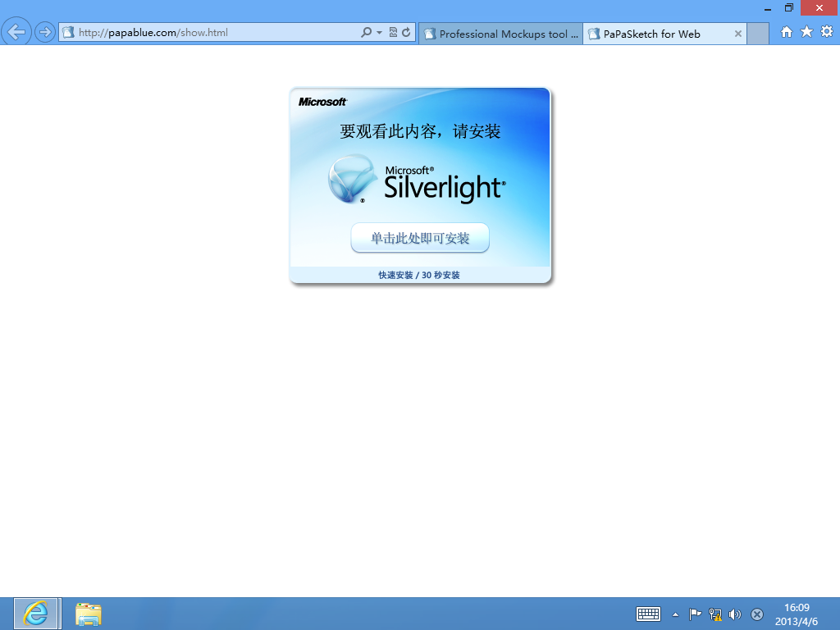
Task: Click the Microsoft logo in Silverlight card
Action: click(x=322, y=102)
